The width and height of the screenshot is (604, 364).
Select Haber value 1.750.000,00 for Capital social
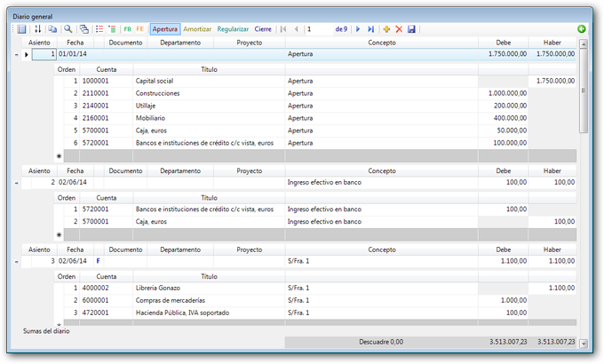click(x=552, y=81)
